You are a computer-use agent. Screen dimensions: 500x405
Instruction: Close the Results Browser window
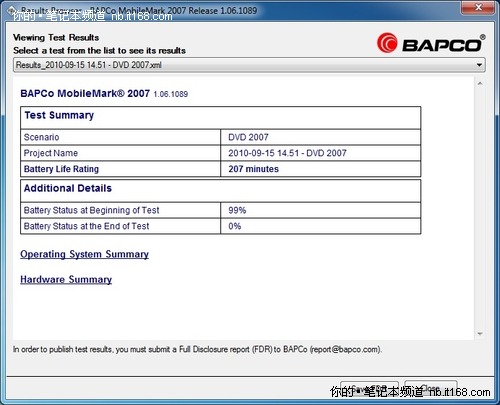tap(478, 7)
